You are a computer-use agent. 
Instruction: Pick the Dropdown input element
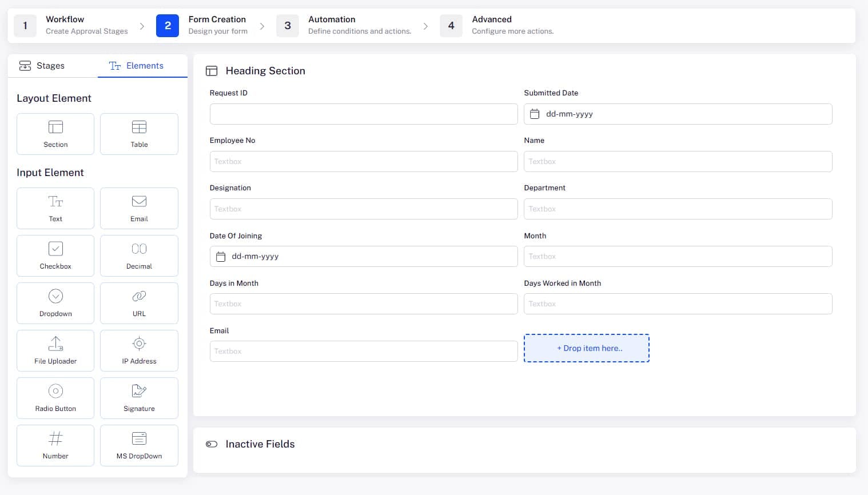(55, 303)
